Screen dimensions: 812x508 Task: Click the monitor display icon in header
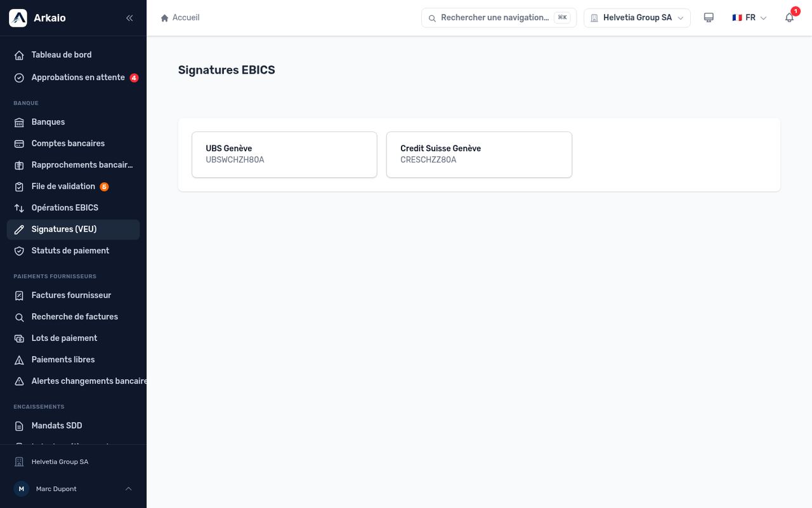click(709, 18)
